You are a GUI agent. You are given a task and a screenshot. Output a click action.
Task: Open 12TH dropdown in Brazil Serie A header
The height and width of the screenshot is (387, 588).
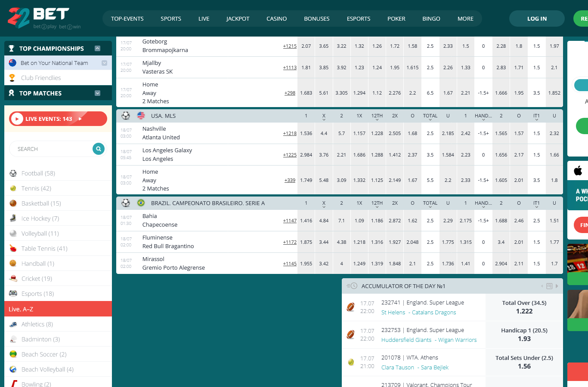[x=377, y=203]
